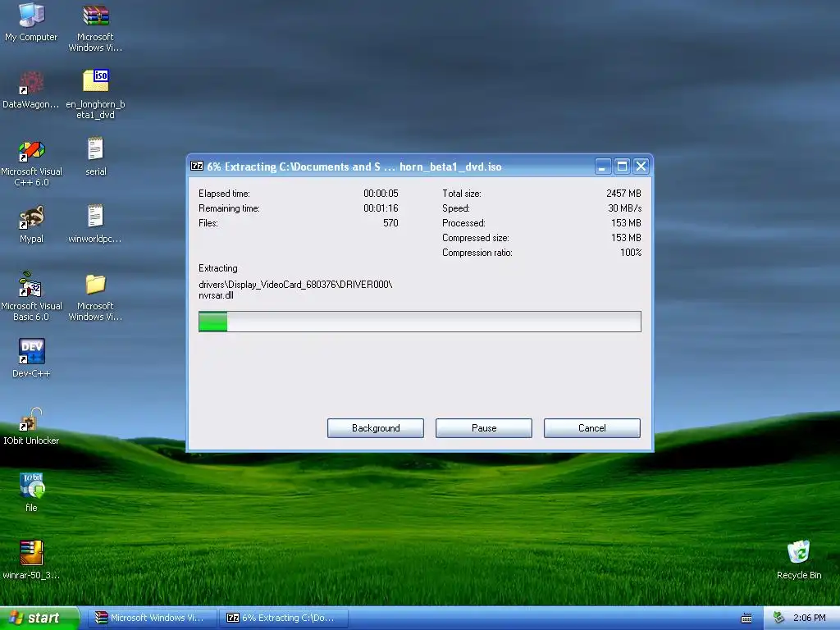Click the dialog title '6% Extracting C:\Documents and S ...'
Viewport: 840px width, 630px height.
pyautogui.click(x=354, y=167)
